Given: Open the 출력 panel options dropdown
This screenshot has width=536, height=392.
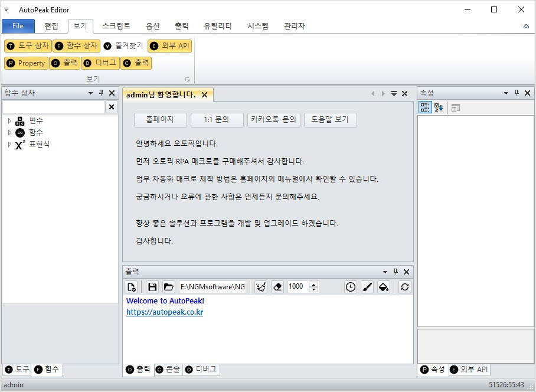Looking at the screenshot, I should [x=385, y=272].
